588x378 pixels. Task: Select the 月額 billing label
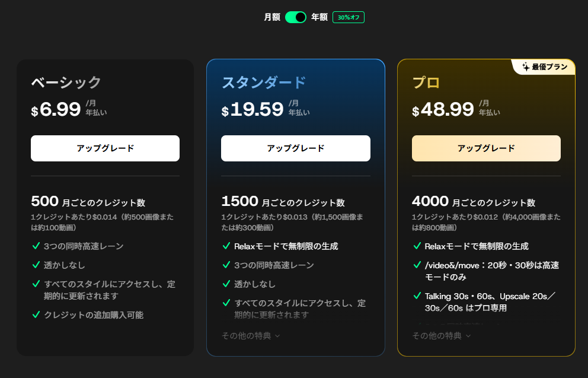pos(272,17)
